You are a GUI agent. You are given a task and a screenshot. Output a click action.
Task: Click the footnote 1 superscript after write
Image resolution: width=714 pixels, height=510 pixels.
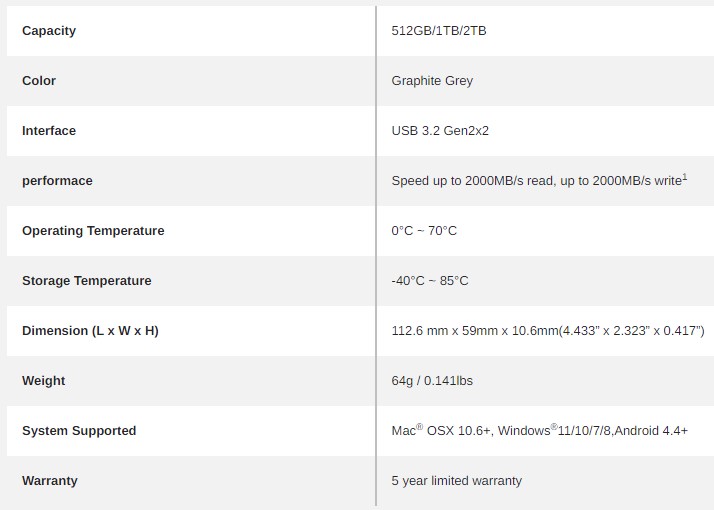[684, 177]
